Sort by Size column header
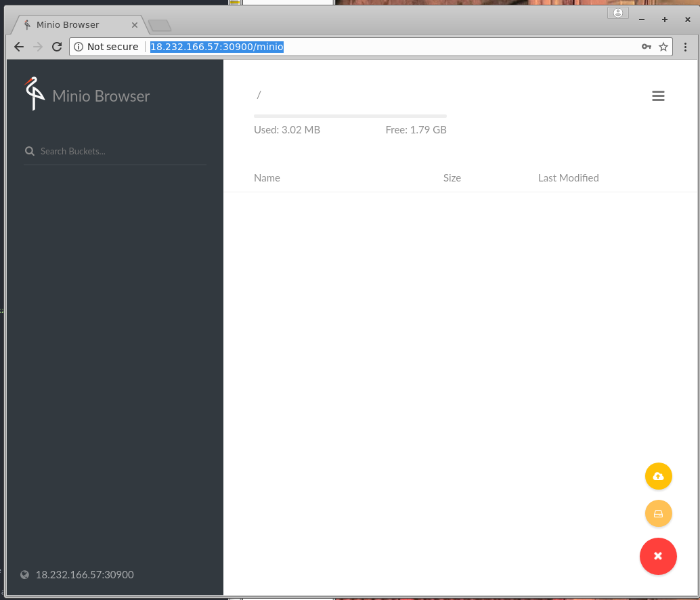This screenshot has width=700, height=600. click(x=452, y=177)
